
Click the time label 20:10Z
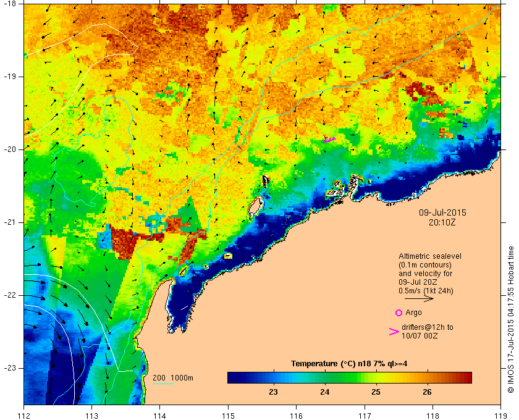(442, 222)
